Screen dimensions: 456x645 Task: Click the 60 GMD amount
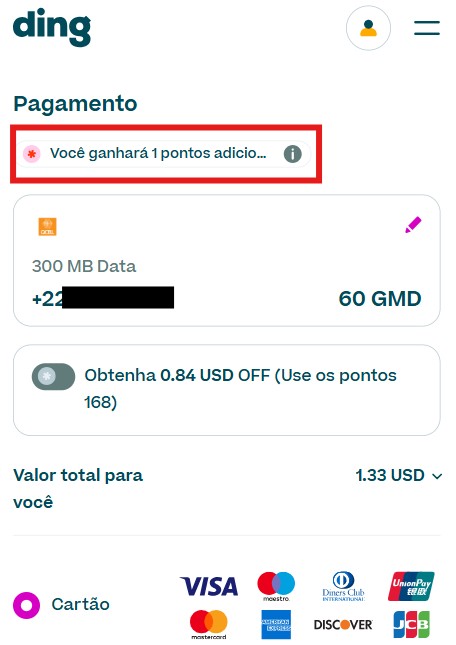380,299
